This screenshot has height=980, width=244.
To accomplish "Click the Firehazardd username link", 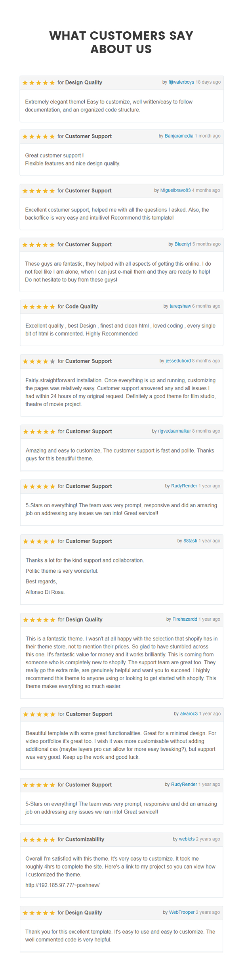I will [x=185, y=619].
